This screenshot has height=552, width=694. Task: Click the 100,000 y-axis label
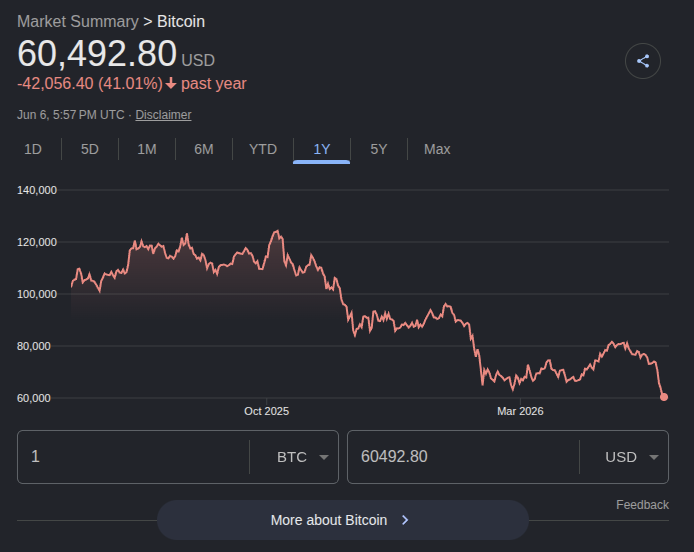click(37, 294)
